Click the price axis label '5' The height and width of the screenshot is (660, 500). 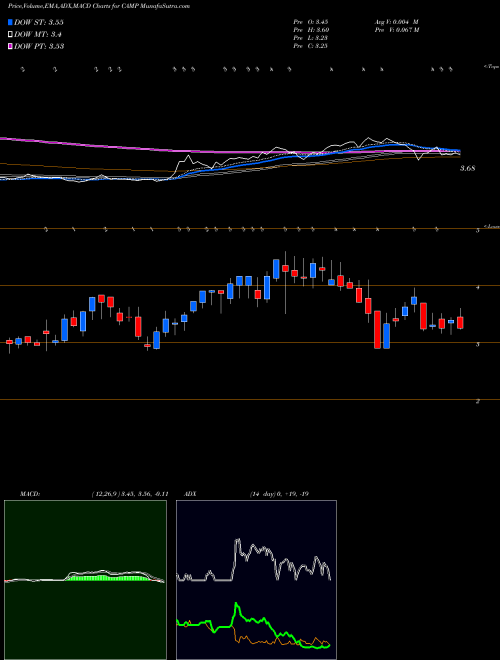[x=478, y=231]
